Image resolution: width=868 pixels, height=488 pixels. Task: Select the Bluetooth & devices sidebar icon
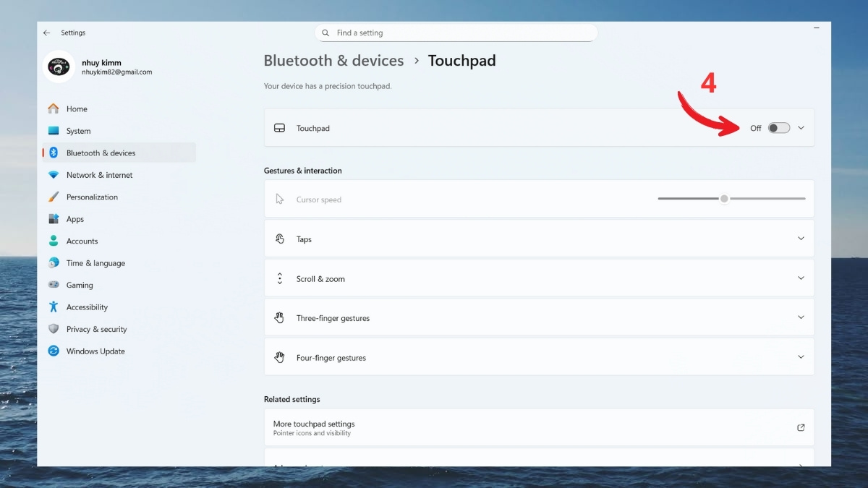click(x=54, y=153)
